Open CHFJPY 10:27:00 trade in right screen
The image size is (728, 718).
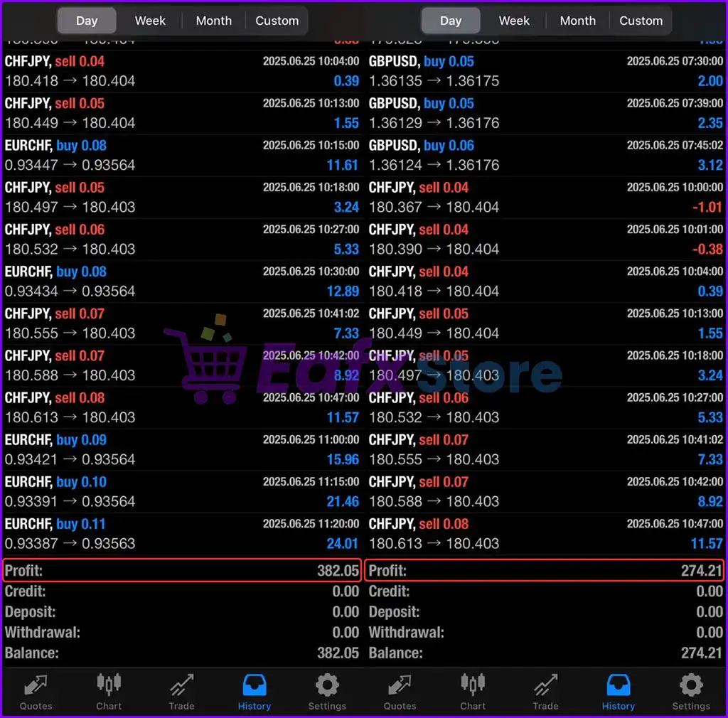click(546, 407)
